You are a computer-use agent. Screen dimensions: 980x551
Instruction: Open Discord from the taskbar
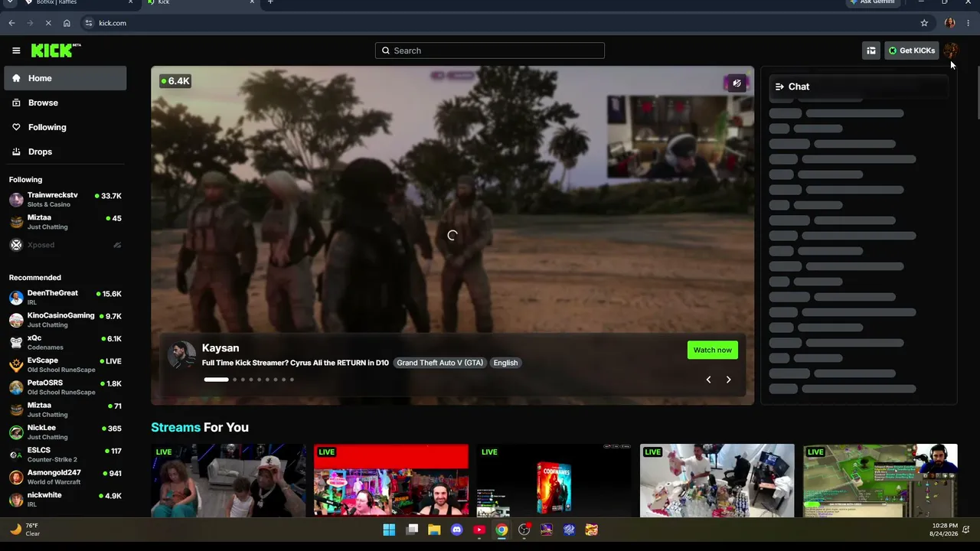click(457, 530)
